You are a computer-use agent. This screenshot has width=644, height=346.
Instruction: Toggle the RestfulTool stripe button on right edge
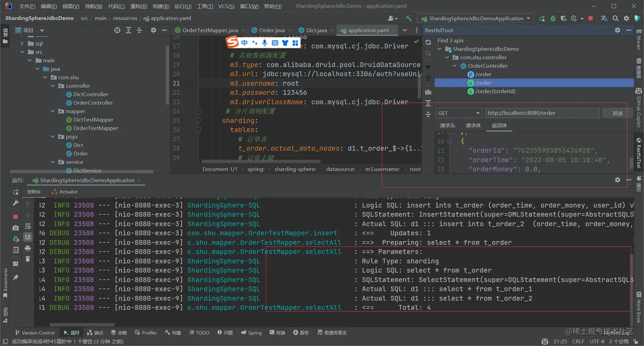point(638,153)
